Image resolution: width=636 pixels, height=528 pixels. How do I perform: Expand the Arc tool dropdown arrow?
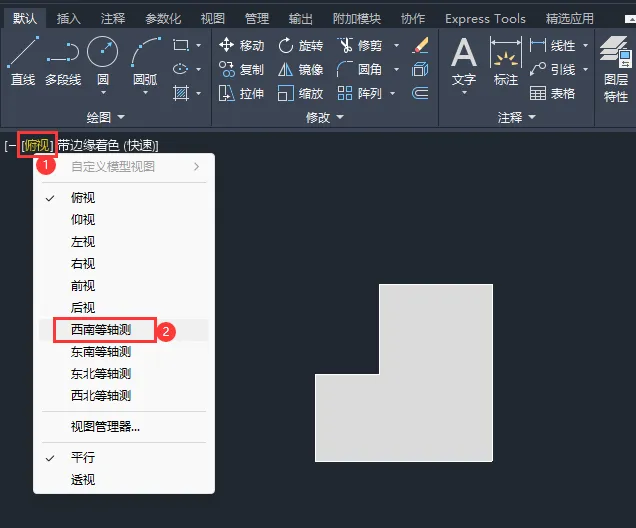pyautogui.click(x=145, y=93)
